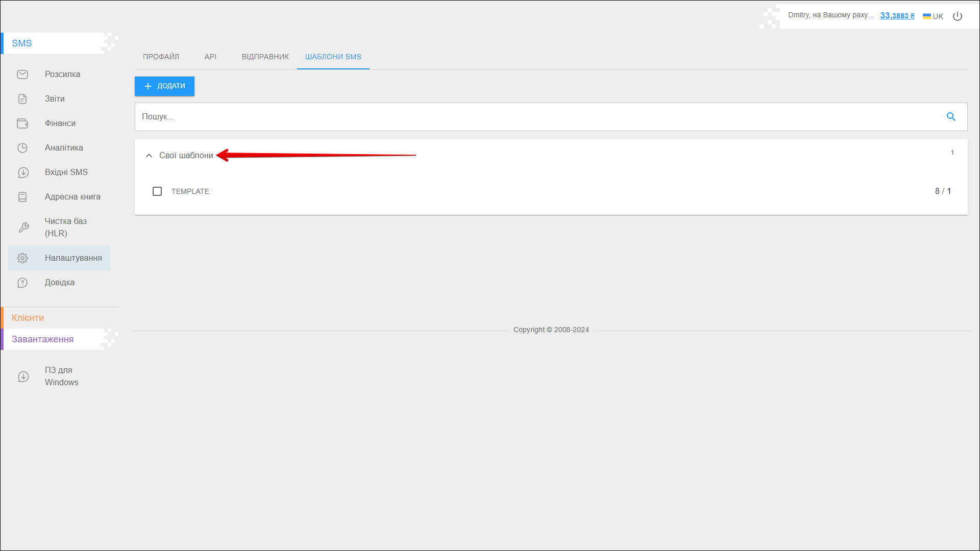Viewport: 980px width, 551px height.
Task: Collapse the Свої шаблони section
Action: click(149, 156)
